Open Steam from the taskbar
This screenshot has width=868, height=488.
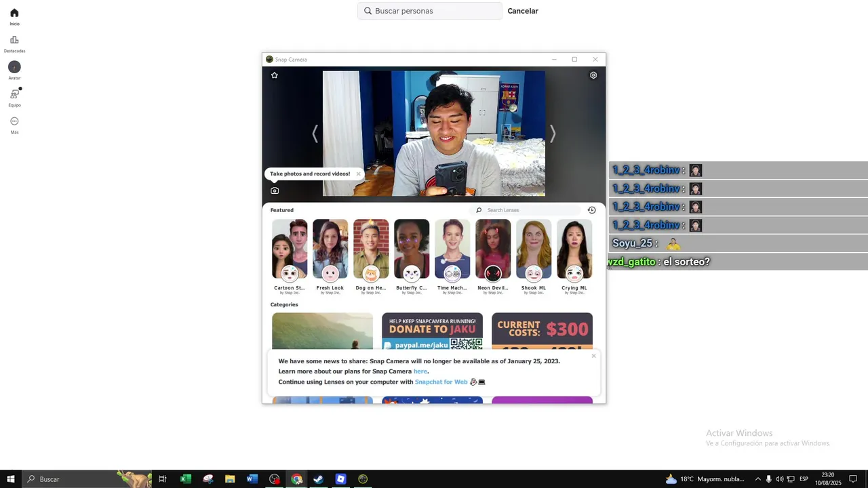coord(318,479)
